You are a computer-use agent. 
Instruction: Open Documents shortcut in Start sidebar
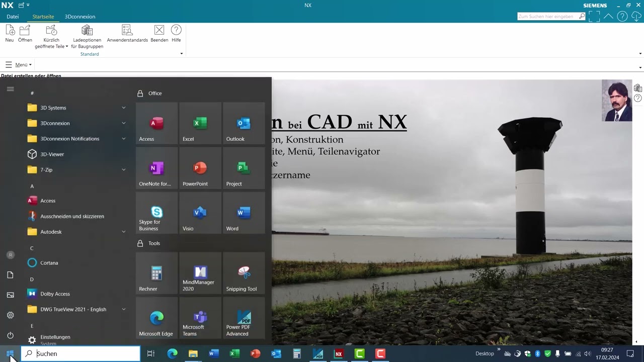click(10, 275)
